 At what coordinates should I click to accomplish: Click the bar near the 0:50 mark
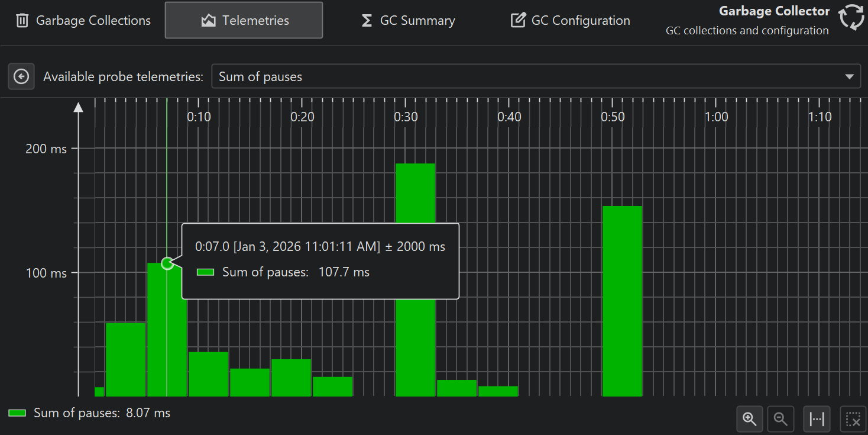[622, 301]
